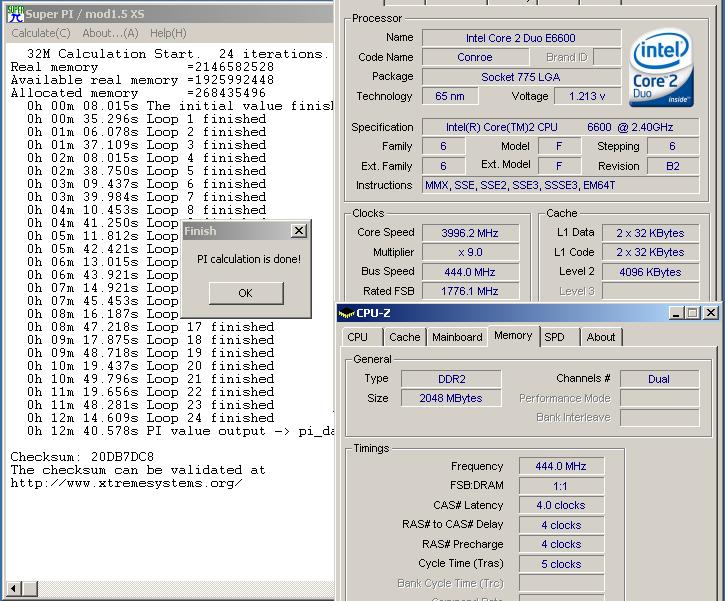Open the Calculate(C) menu in Super PI
The height and width of the screenshot is (601, 725).
coord(41,33)
